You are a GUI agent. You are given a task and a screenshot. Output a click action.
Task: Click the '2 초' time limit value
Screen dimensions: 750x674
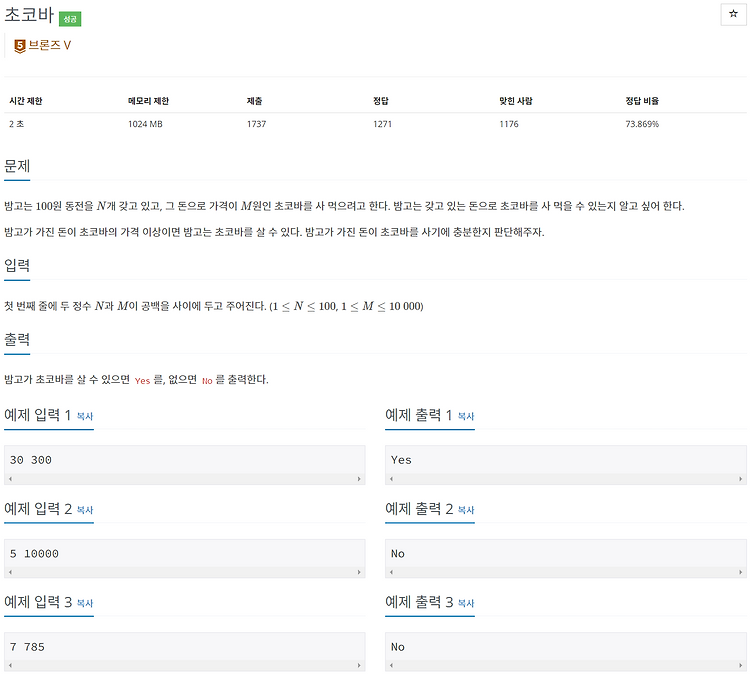(x=16, y=124)
